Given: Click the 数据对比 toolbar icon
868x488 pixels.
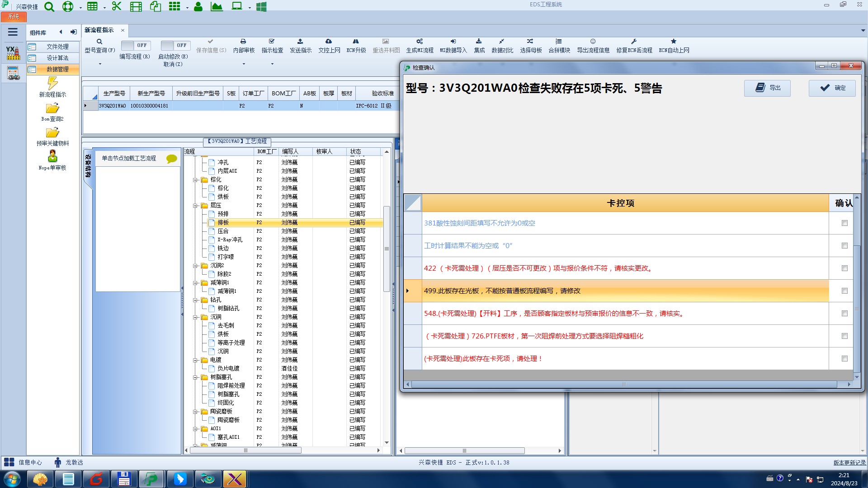Looking at the screenshot, I should (x=502, y=42).
